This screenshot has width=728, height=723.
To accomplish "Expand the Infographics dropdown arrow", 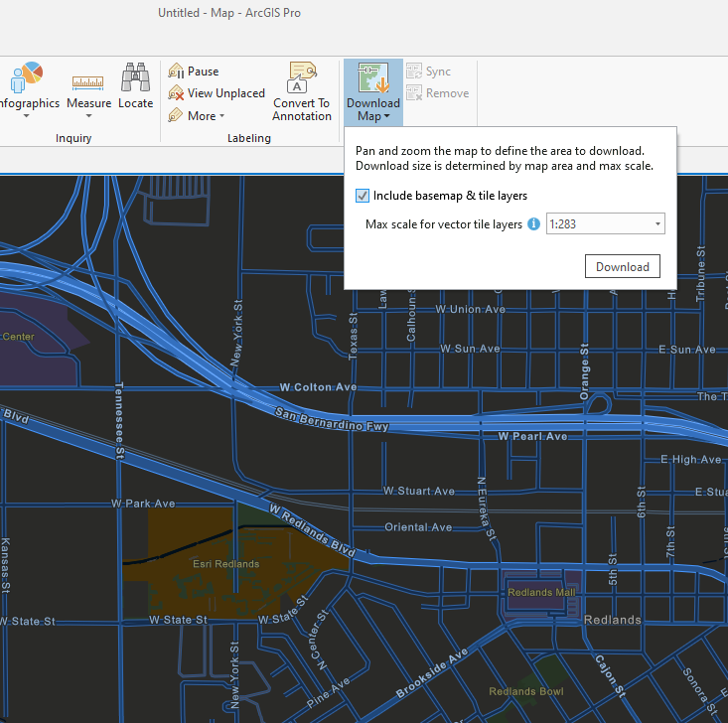I will pyautogui.click(x=27, y=115).
